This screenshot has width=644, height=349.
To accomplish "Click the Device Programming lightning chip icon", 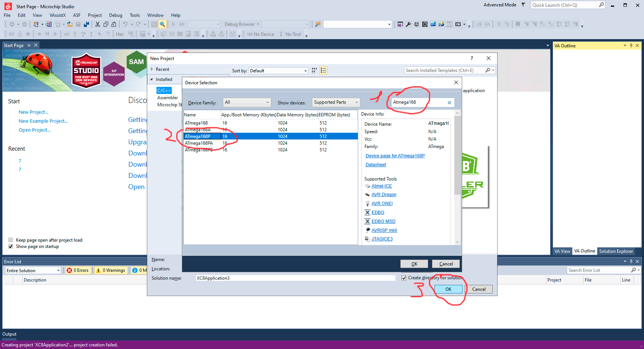I will coord(441,24).
